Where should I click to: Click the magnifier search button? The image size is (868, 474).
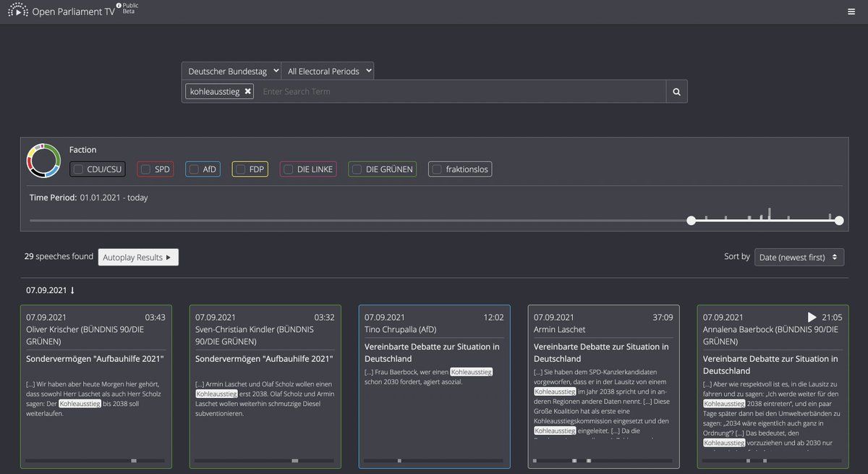pos(676,92)
